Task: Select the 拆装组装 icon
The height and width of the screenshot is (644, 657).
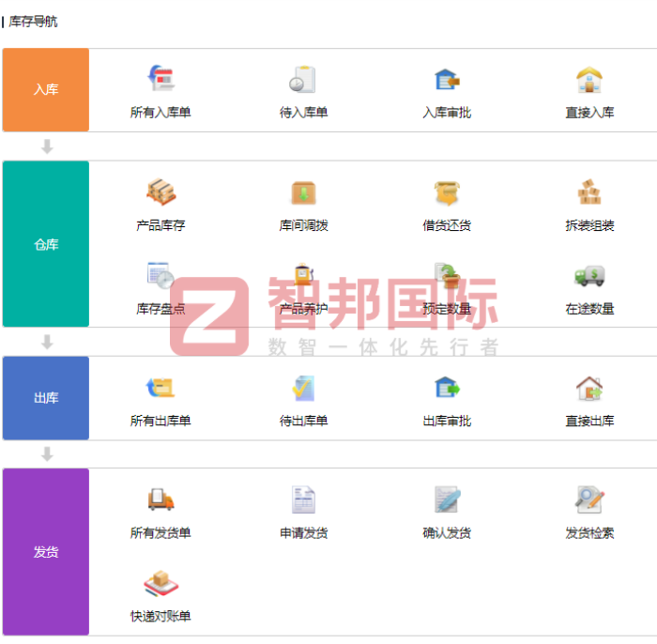Action: tap(589, 192)
